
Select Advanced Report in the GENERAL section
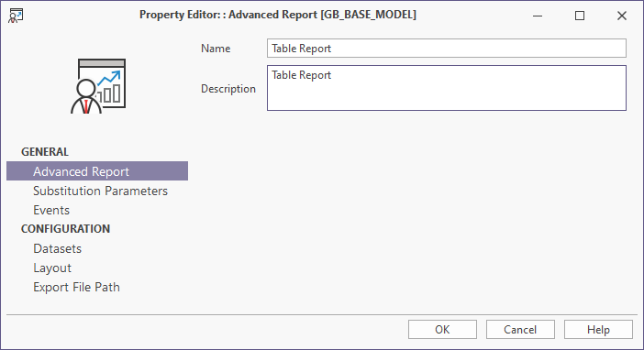point(97,171)
